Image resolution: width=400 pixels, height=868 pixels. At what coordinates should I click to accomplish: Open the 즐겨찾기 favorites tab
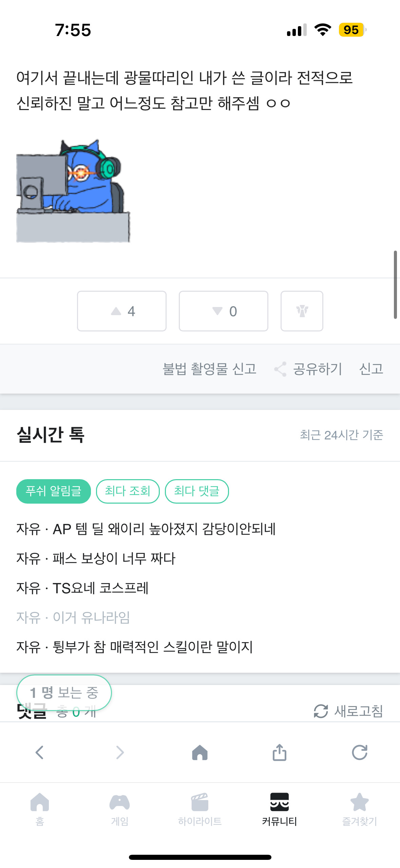360,809
